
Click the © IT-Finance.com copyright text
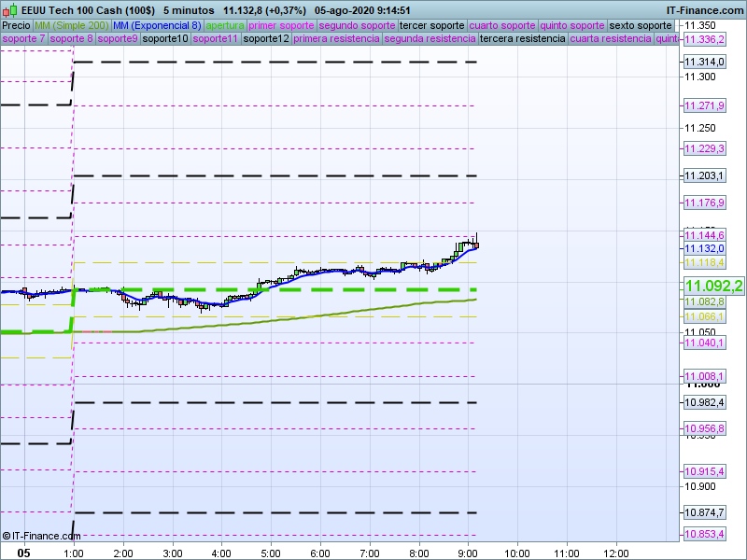tap(42, 536)
